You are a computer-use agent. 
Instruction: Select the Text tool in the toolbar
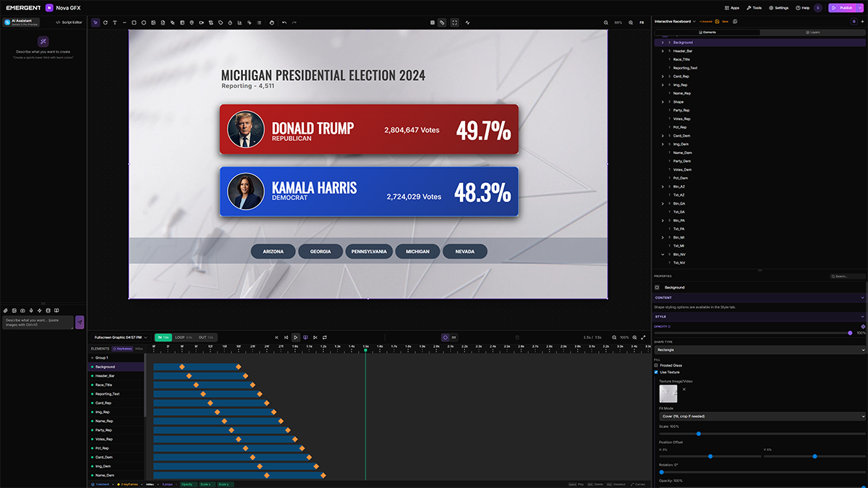(x=114, y=22)
